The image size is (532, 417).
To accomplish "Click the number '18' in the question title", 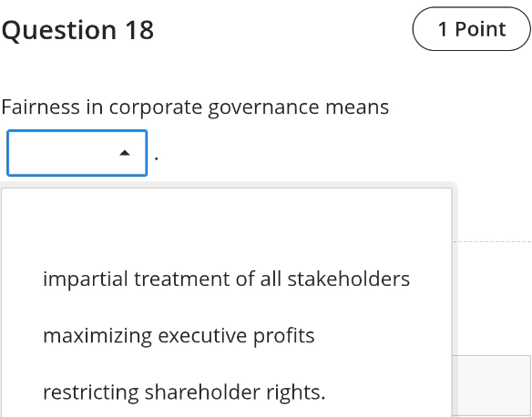I will coord(139,30).
